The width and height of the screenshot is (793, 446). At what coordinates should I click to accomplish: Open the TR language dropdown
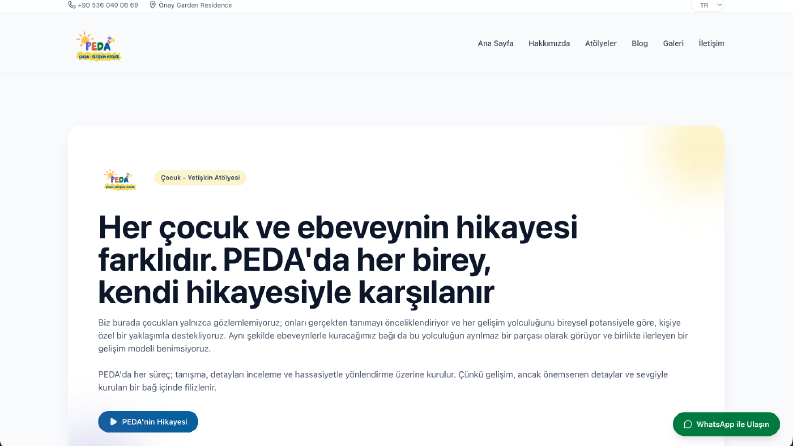click(708, 5)
